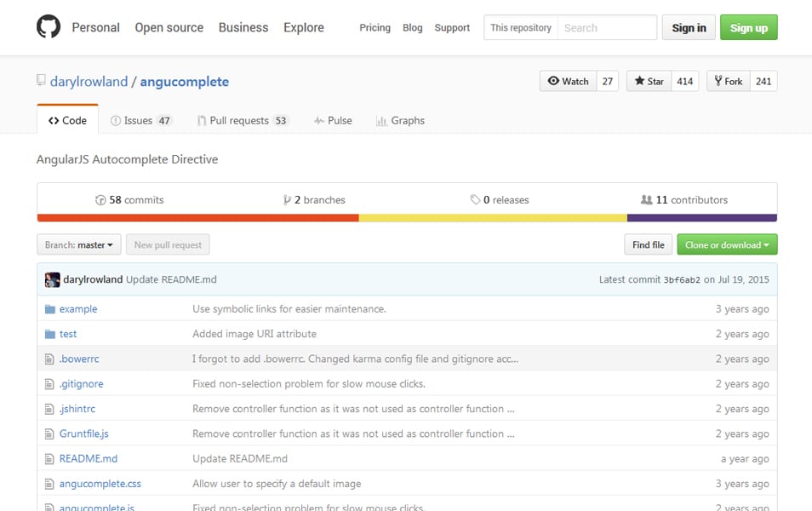Click the This repository search scope label

[x=521, y=27]
